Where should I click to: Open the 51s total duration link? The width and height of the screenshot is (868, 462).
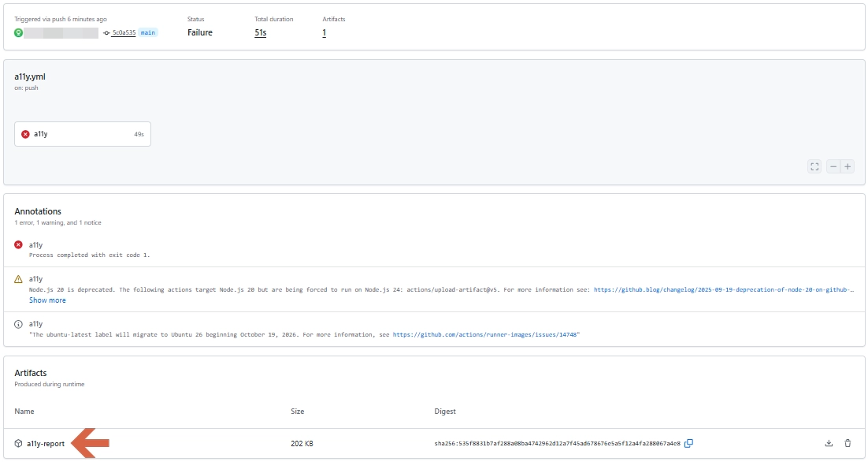pyautogui.click(x=261, y=32)
